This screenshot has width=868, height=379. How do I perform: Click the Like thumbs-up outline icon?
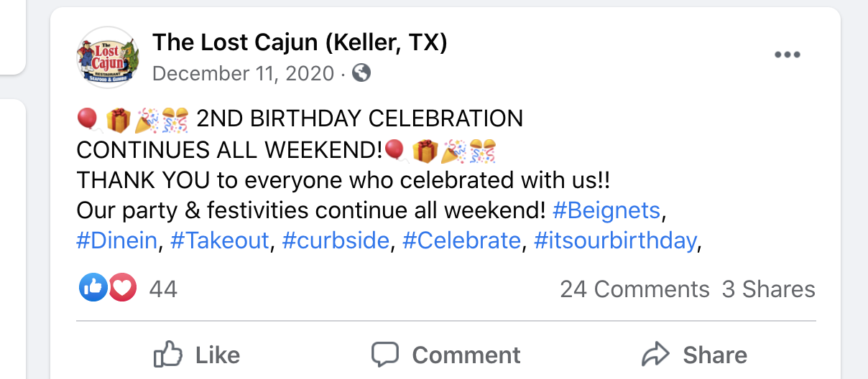[x=168, y=355]
